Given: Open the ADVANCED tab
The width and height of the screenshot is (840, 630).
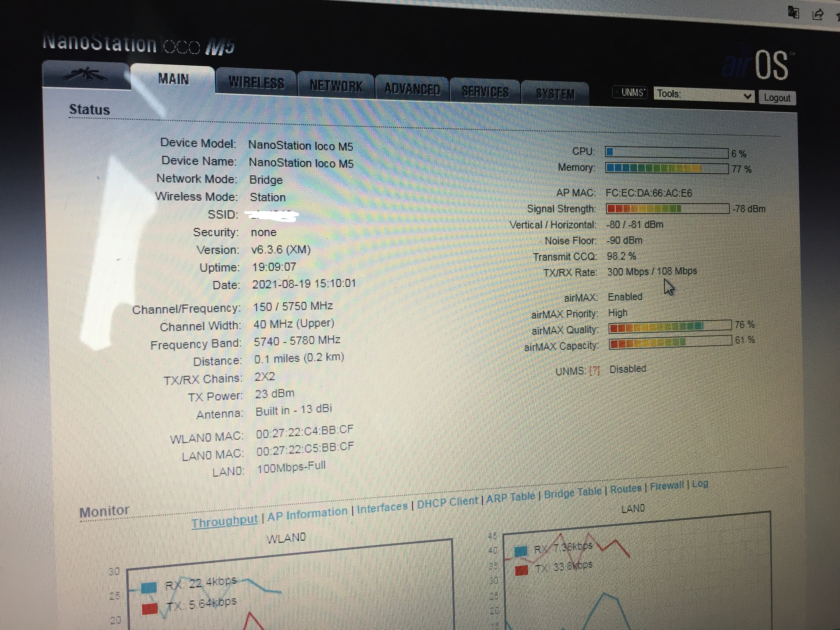Looking at the screenshot, I should pos(412,89).
